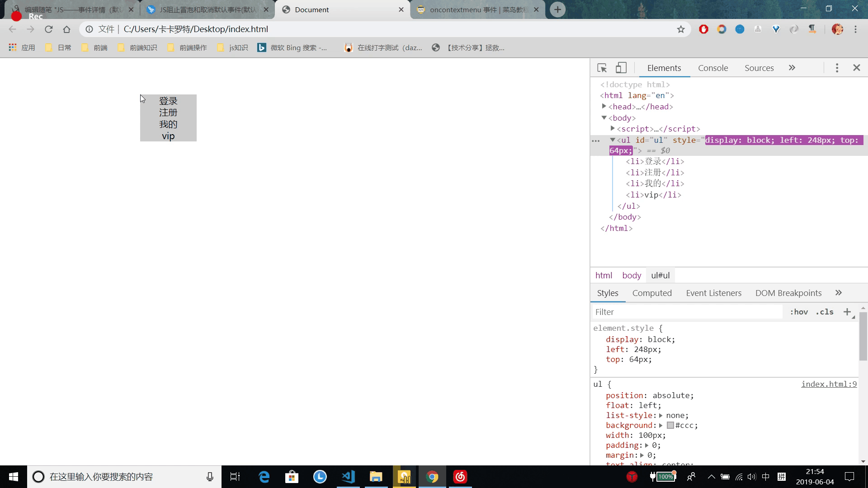Viewport: 868px width, 488px height.
Task: View site information for the file
Action: (x=90, y=29)
